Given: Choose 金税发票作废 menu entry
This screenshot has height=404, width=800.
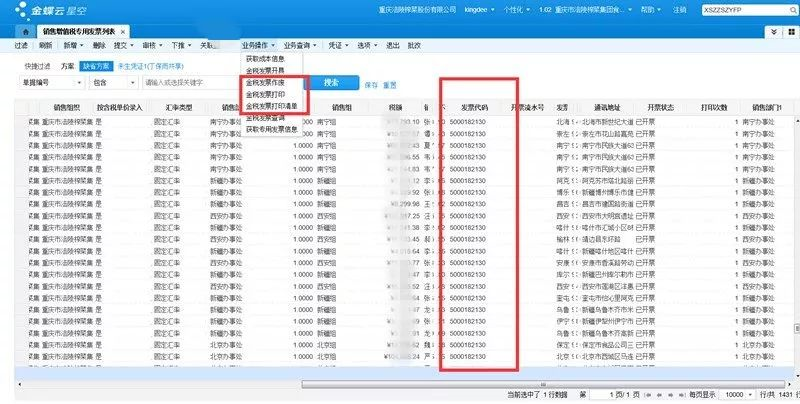Looking at the screenshot, I should coord(265,83).
